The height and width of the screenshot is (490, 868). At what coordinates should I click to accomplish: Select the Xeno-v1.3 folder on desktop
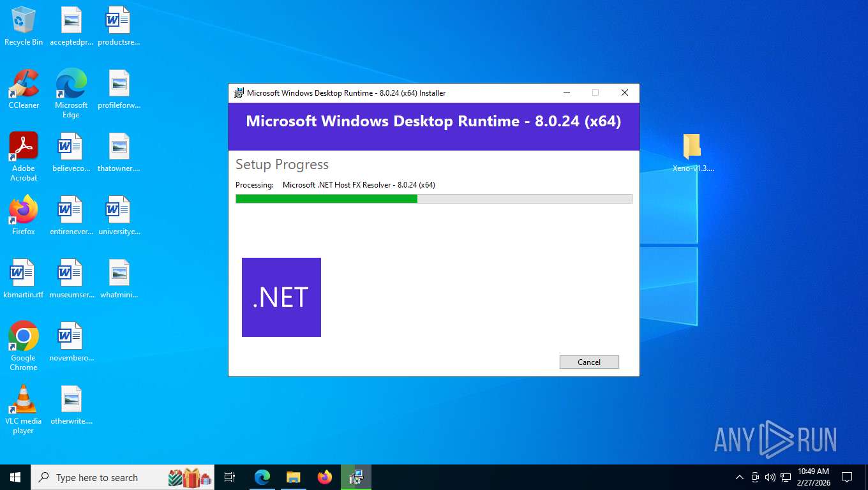(692, 152)
